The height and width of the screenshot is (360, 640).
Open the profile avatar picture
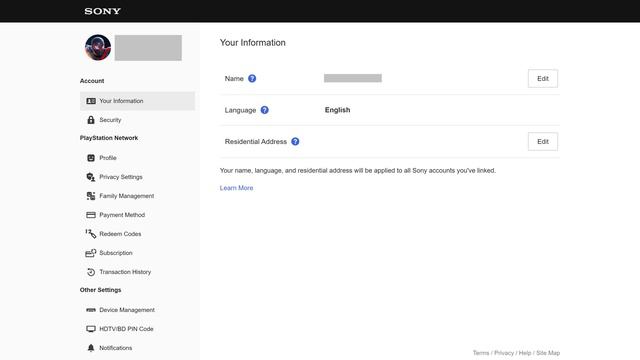coord(98,47)
